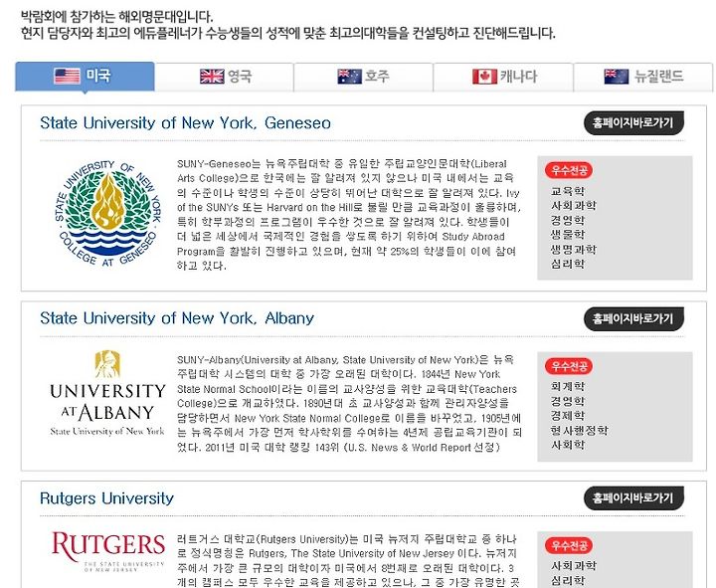Select 교육학 in Geneseo majors list

click(568, 191)
